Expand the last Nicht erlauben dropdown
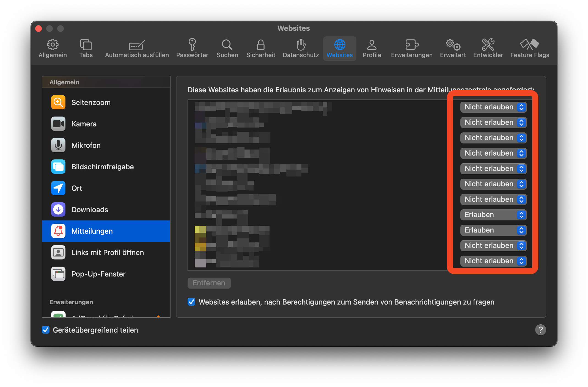Image resolution: width=588 pixels, height=387 pixels. click(x=493, y=261)
